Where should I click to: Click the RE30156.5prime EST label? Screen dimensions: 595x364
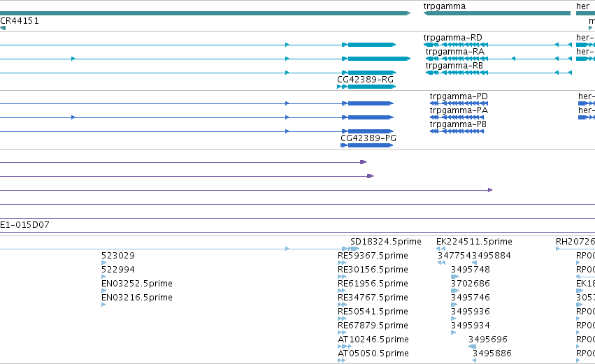373,270
